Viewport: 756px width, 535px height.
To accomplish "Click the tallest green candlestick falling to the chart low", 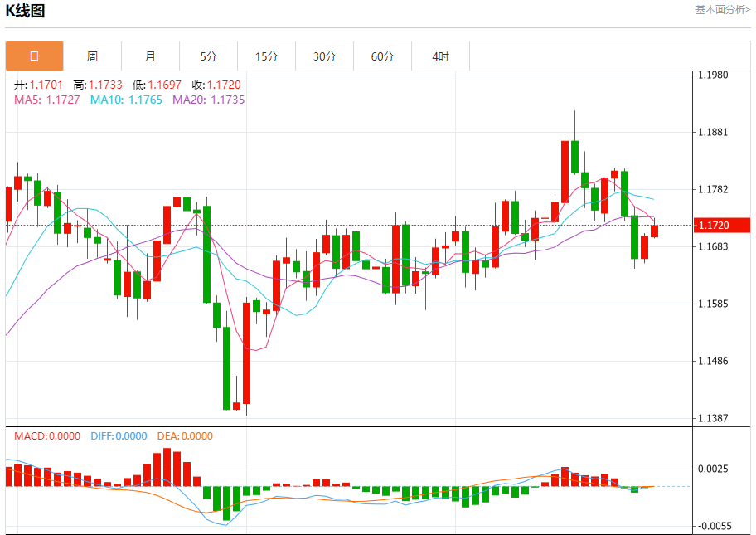I will coord(226,368).
